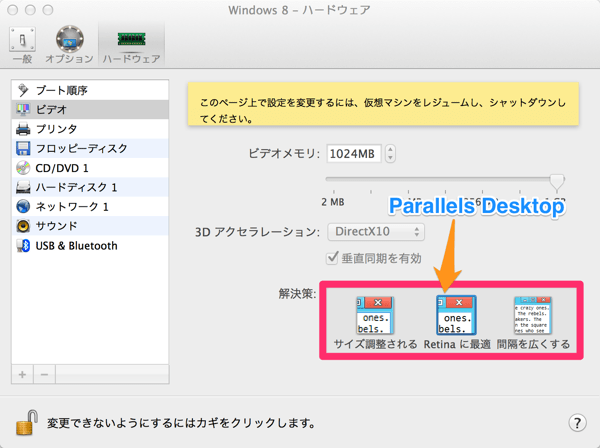Click the video memory 1024MB field

coord(354,154)
